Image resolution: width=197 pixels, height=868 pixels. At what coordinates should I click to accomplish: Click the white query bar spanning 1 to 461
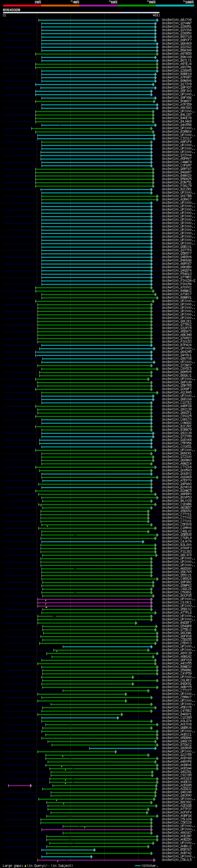[81, 13]
